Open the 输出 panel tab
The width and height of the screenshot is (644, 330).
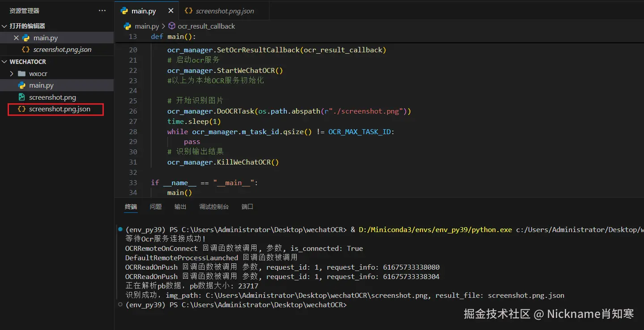coord(180,207)
